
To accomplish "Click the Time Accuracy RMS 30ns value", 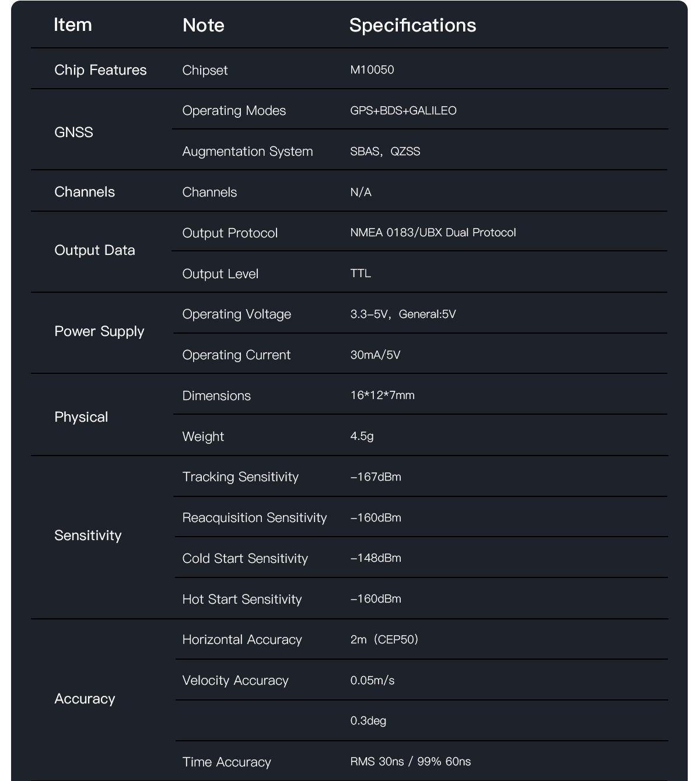I will pos(410,762).
